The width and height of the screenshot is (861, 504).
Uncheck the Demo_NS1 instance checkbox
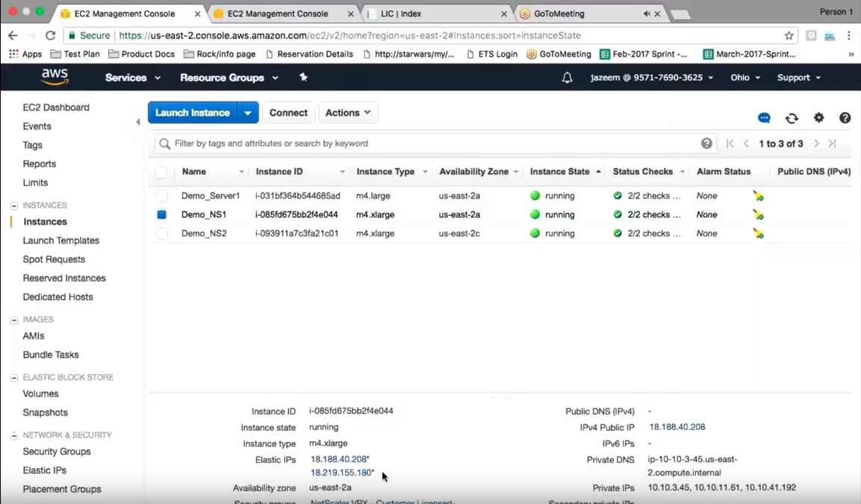click(162, 214)
